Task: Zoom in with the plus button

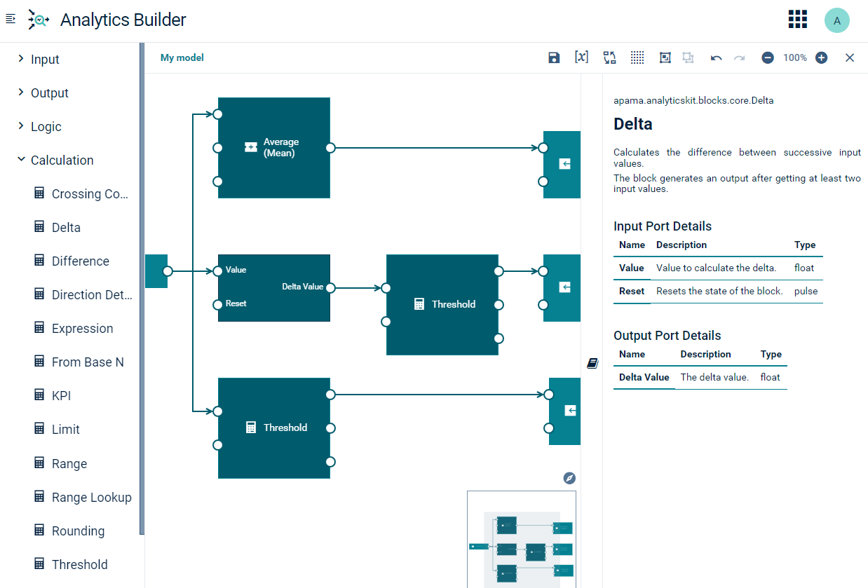Action: 821,58
